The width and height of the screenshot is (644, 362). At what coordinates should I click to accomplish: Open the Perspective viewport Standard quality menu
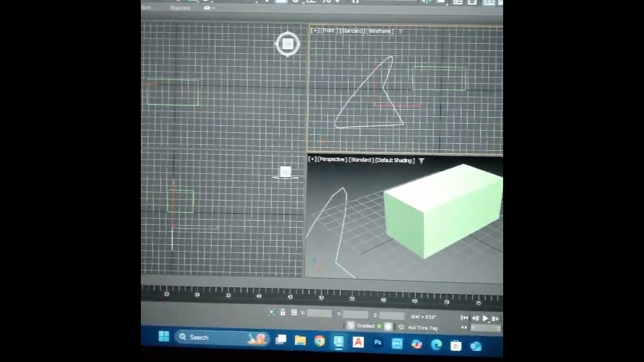[x=361, y=160]
